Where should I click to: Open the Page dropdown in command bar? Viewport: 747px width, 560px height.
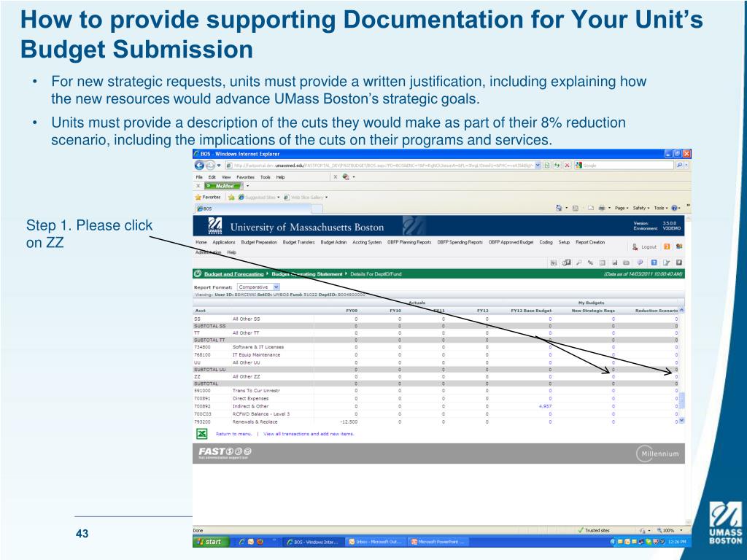pyautogui.click(x=622, y=208)
